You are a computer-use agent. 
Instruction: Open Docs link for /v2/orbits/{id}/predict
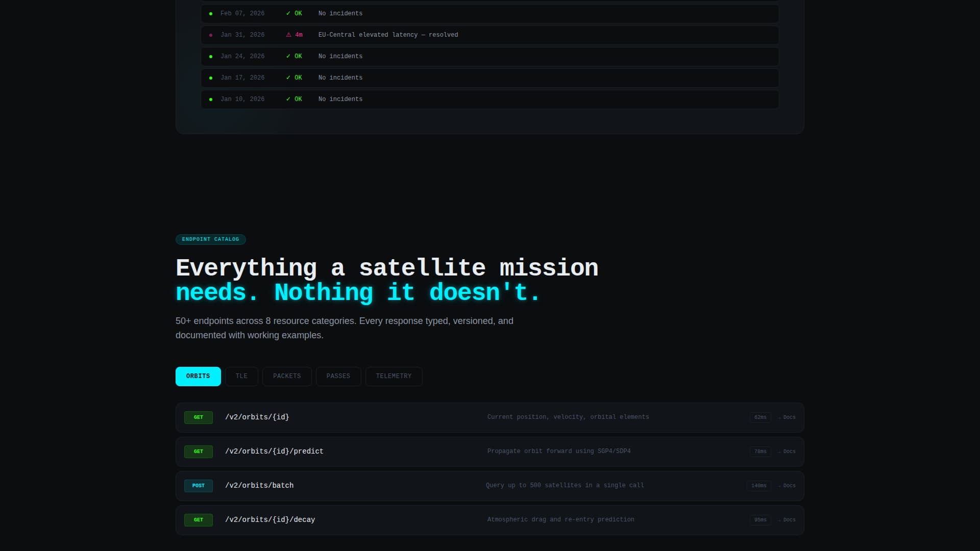coord(787,452)
